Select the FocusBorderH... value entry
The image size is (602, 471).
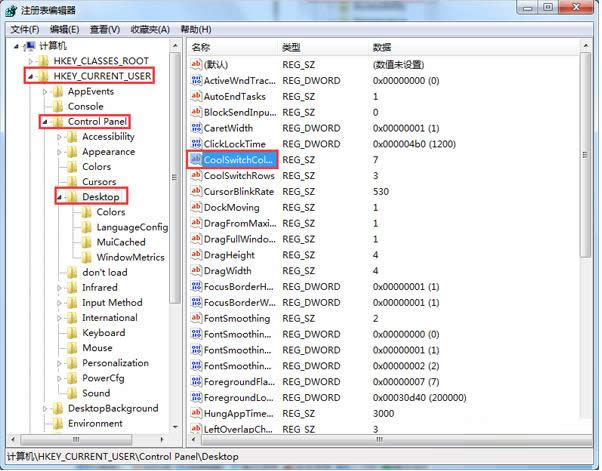pos(239,286)
